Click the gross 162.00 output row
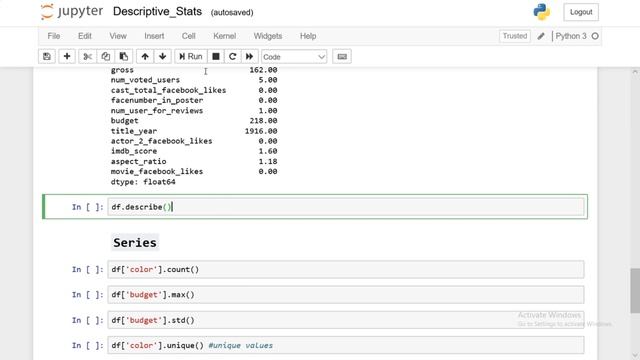Screen dimensions: 640x360 tap(194, 70)
